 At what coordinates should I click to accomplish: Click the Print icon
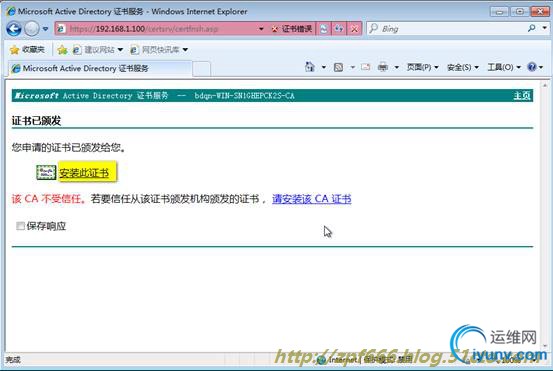point(383,67)
